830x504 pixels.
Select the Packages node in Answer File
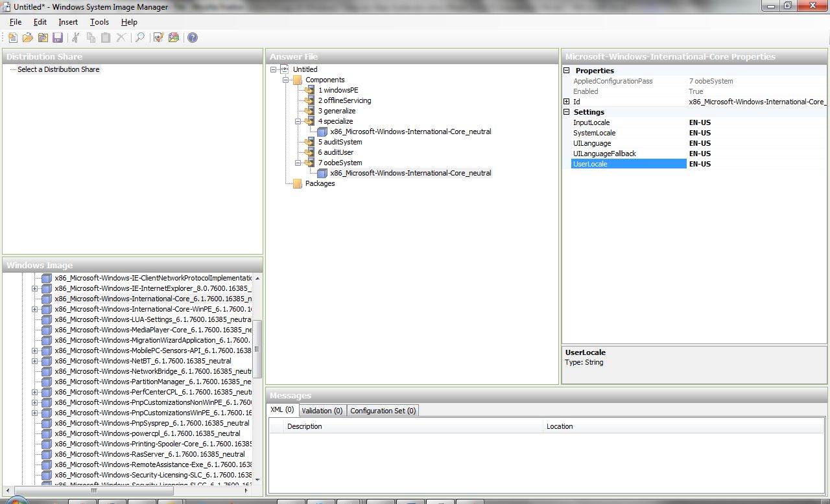320,183
